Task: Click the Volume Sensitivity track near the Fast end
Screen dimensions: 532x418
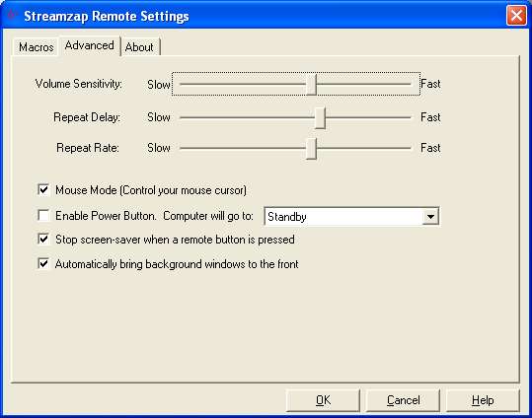Action: pyautogui.click(x=401, y=84)
